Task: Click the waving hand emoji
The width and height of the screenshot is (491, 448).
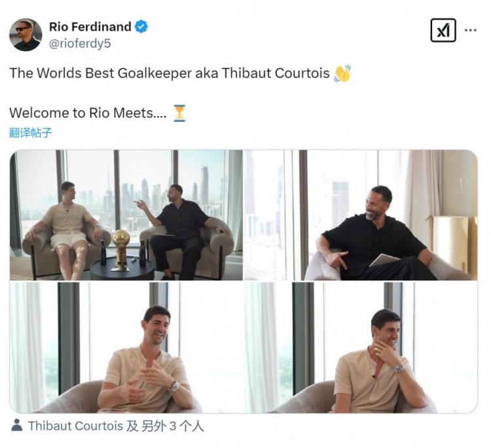Action: (x=342, y=73)
